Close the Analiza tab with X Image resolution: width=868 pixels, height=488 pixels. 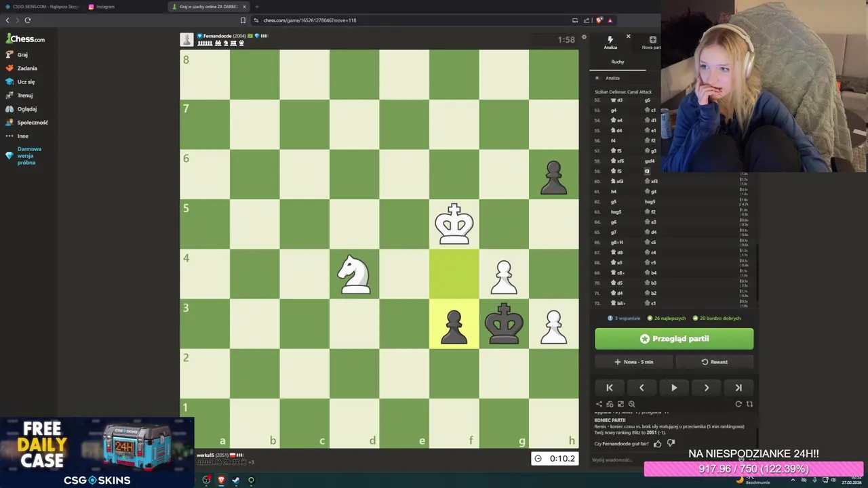pyautogui.click(x=628, y=37)
